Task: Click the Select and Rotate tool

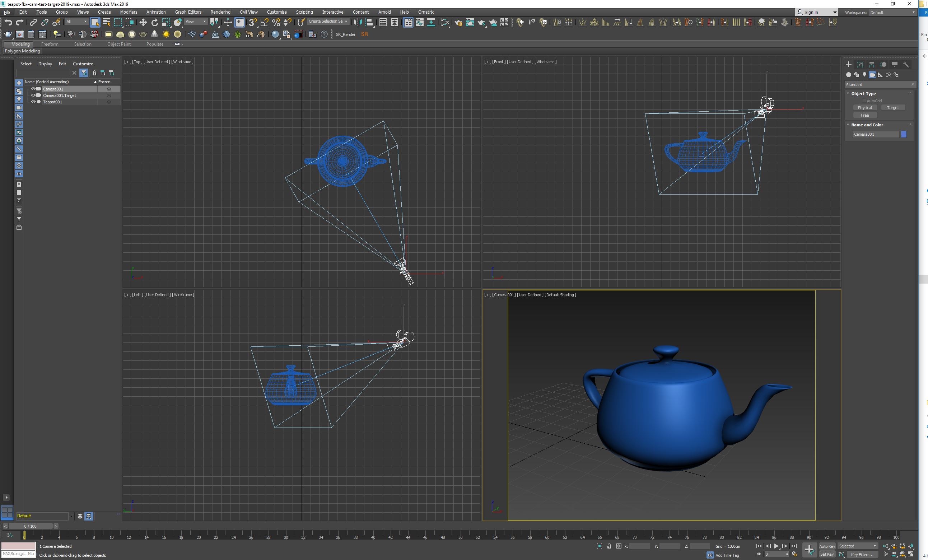Action: pyautogui.click(x=154, y=23)
